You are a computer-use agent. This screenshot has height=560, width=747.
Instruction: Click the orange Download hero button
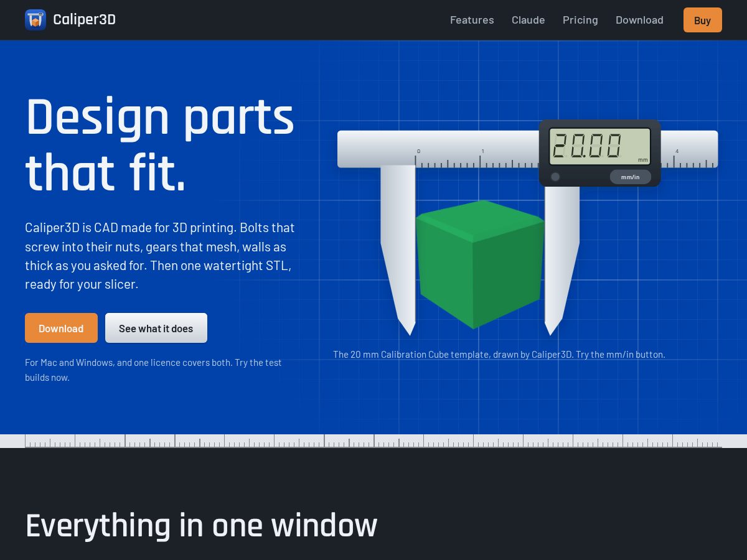click(61, 328)
